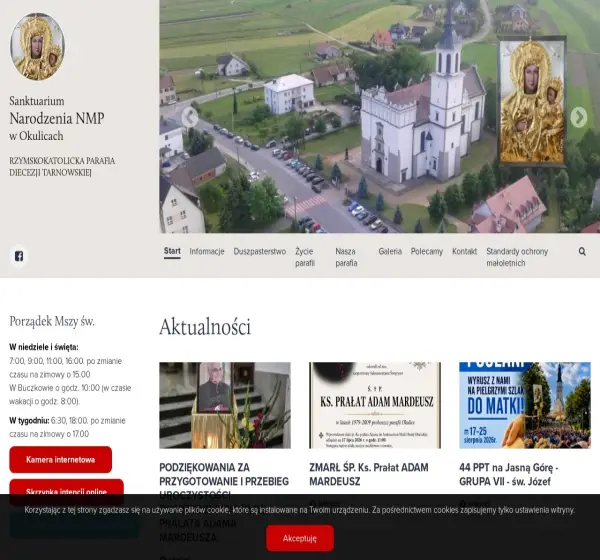The height and width of the screenshot is (560, 600).
Task: Click the search magnifier icon
Action: pos(582,251)
